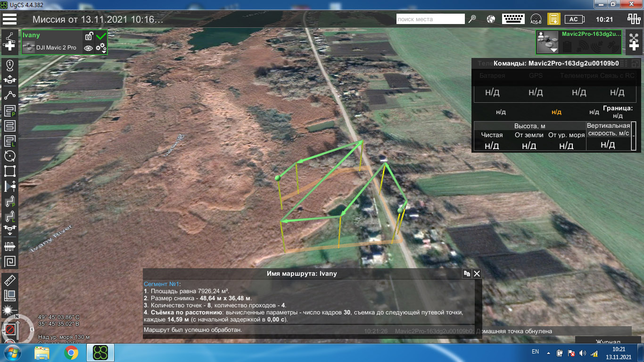Expand the telemetry panel window

pyautogui.click(x=623, y=63)
